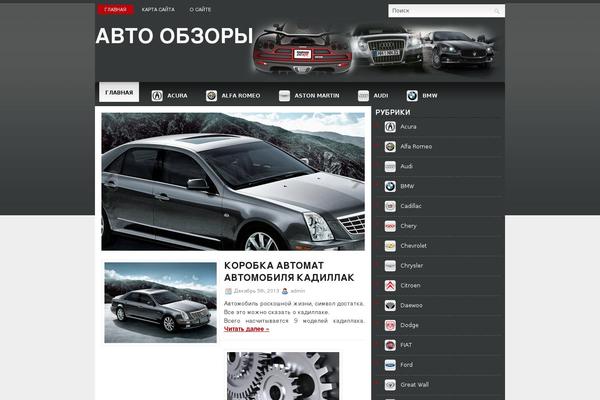Open the Audi text in navigation bar

381,96
